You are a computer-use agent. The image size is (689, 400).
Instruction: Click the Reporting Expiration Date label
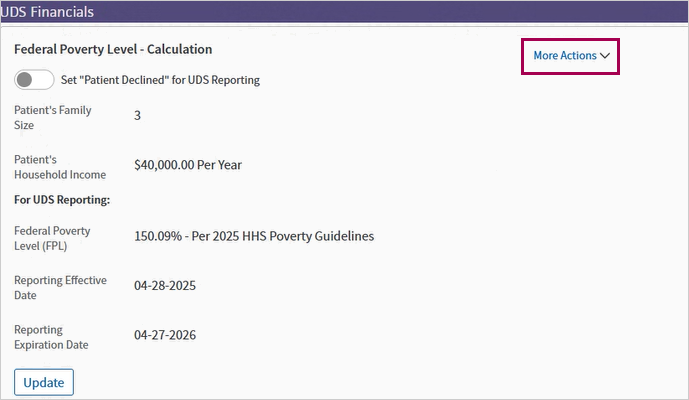pyautogui.click(x=51, y=337)
